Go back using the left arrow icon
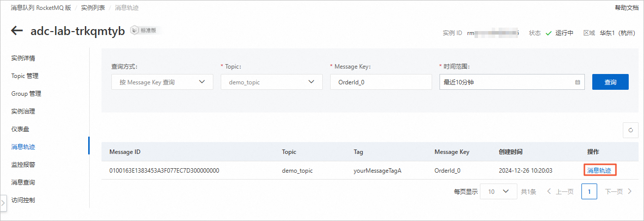This screenshot has width=644, height=221. pos(17,31)
